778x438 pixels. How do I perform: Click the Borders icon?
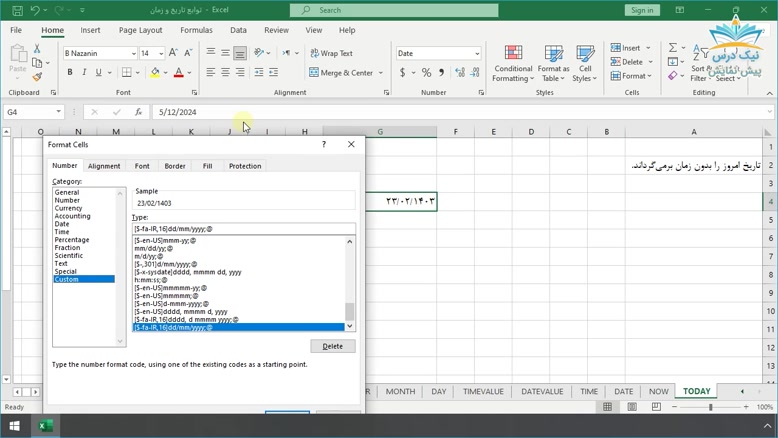[127, 72]
